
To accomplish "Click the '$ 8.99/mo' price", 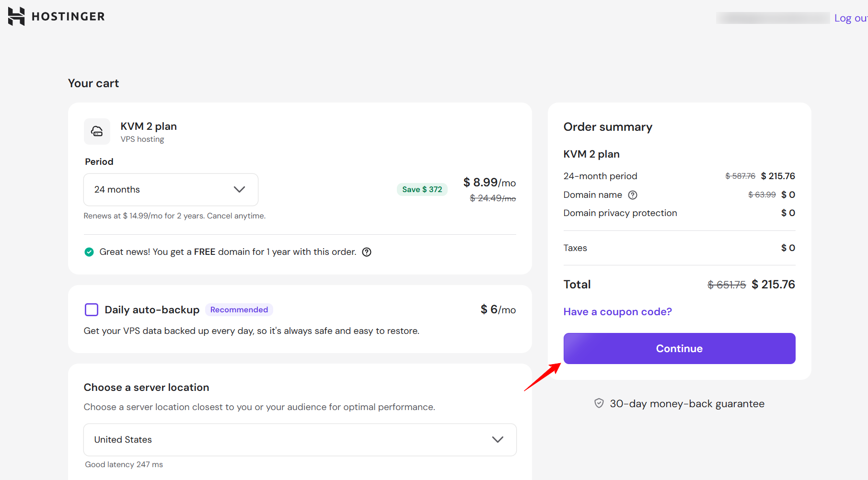I will 489,183.
